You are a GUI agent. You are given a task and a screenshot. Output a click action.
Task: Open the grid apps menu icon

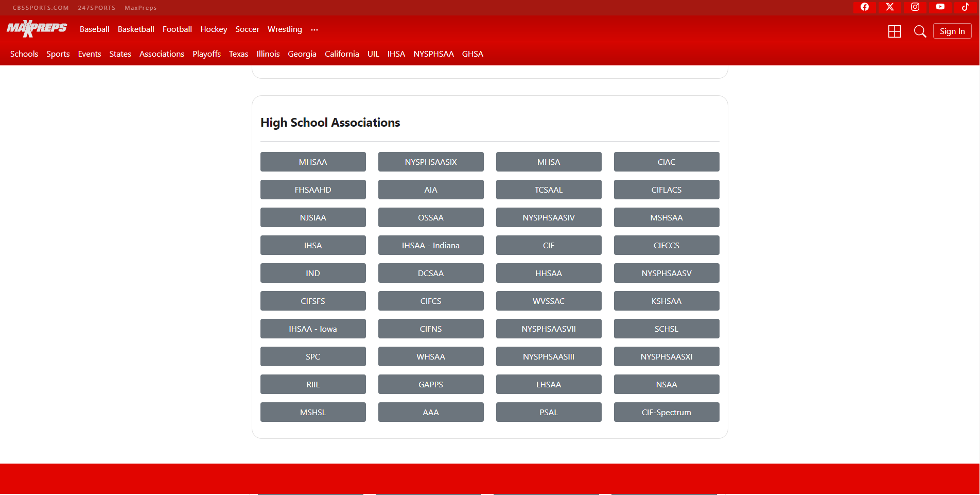point(895,31)
